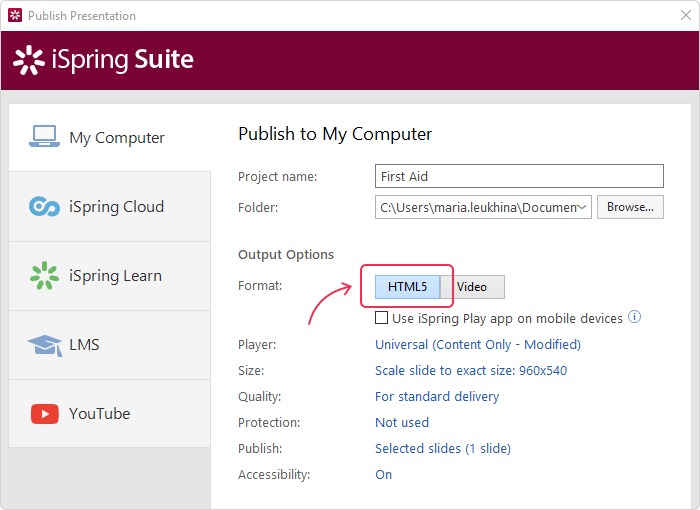The image size is (700, 510).
Task: Click the My Computer laptop icon
Action: 44,136
